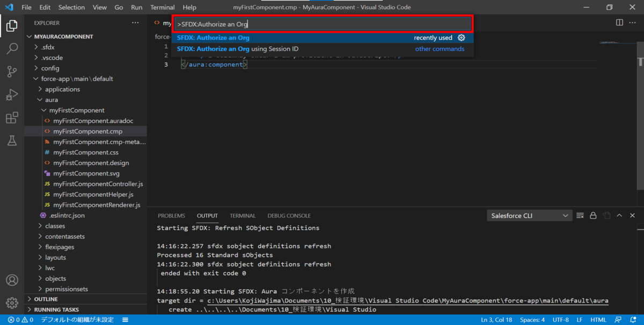Viewport: 644px width, 325px height.
Task: Open the View menu
Action: click(99, 8)
